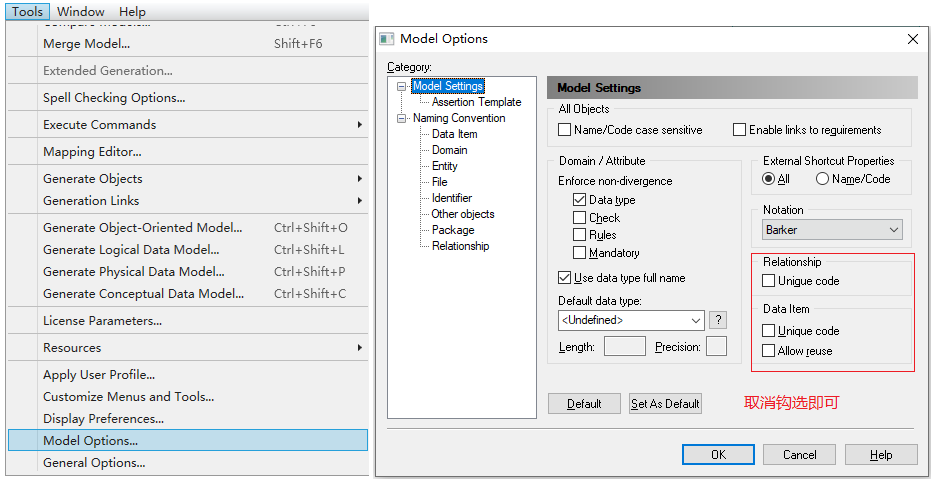The height and width of the screenshot is (482, 934).
Task: Collapse the Naming Convention tree node
Action: click(x=402, y=118)
